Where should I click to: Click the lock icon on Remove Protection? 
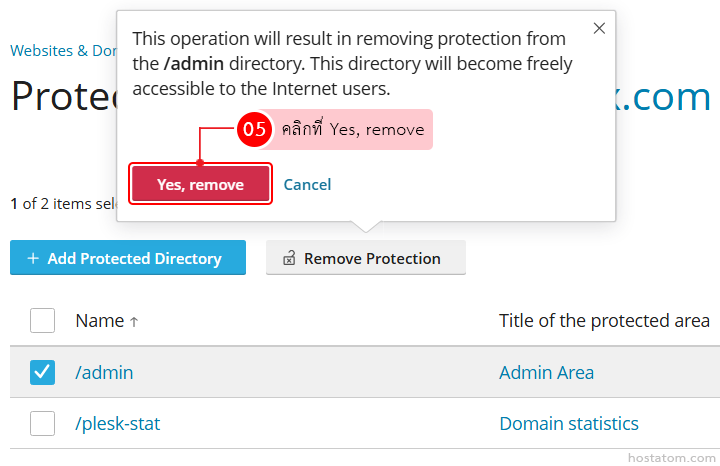pos(289,259)
